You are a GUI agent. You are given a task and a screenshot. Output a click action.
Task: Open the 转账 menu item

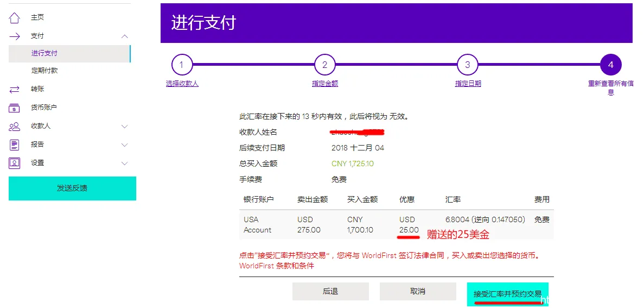tap(37, 89)
